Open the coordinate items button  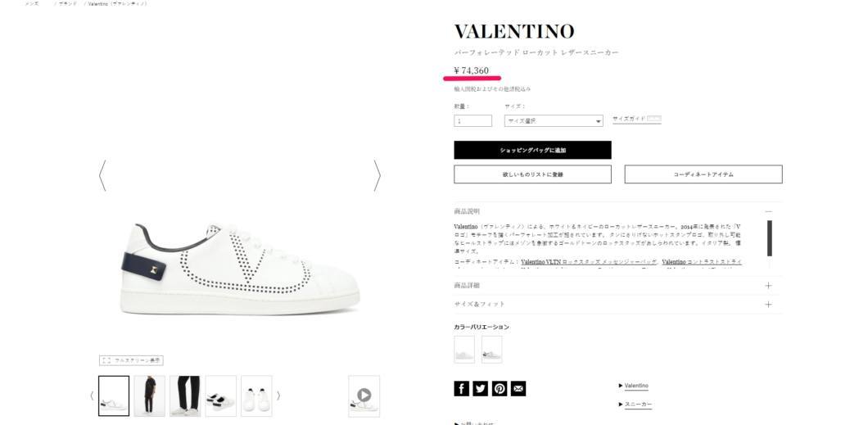(x=703, y=174)
